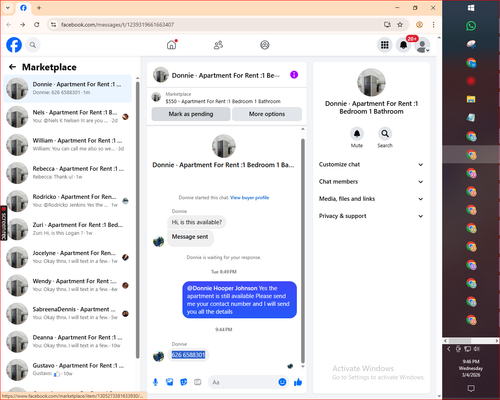Open the Rodricko conversation in list
The width and height of the screenshot is (500, 400).
click(x=68, y=201)
